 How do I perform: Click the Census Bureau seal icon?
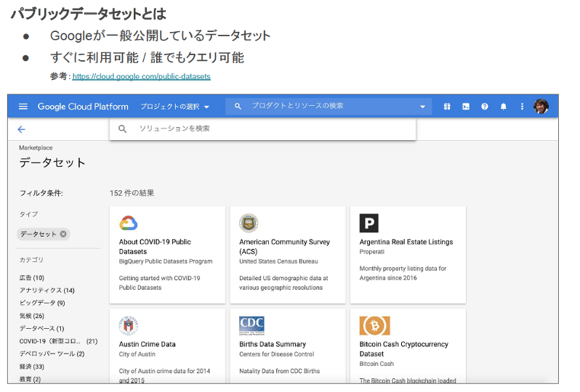click(x=249, y=223)
